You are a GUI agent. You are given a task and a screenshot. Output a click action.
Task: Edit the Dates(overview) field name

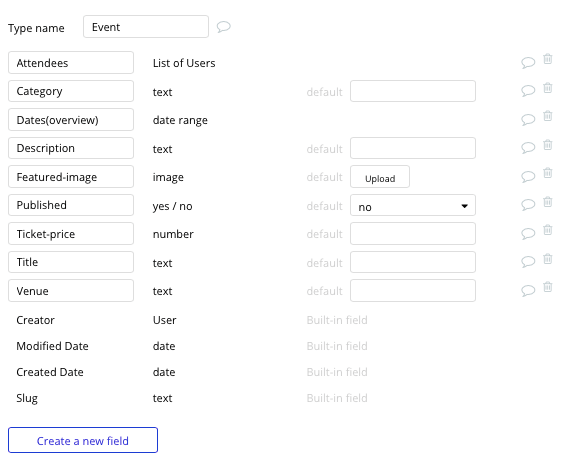point(71,119)
